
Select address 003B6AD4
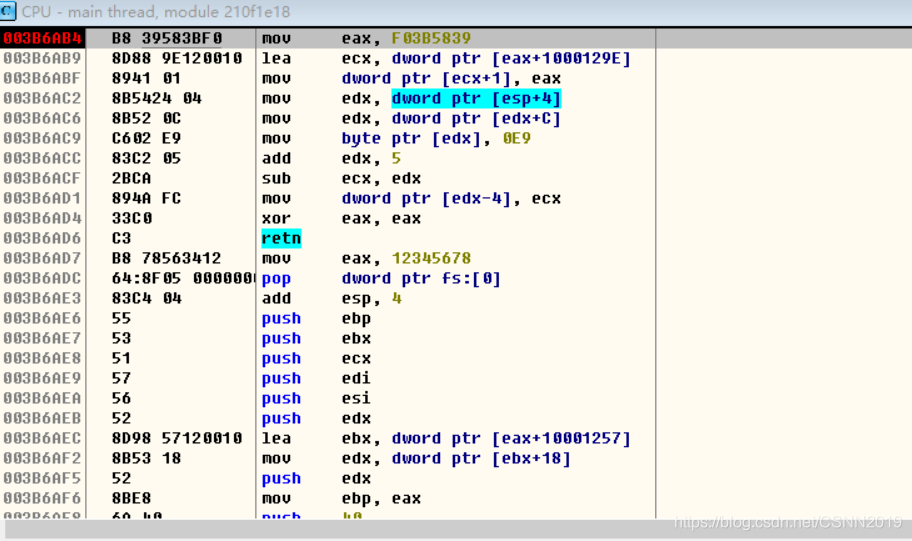(x=42, y=219)
